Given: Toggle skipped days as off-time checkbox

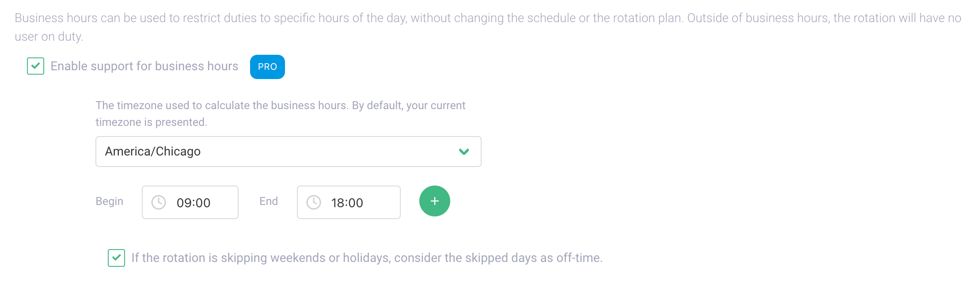Looking at the screenshot, I should (x=117, y=258).
